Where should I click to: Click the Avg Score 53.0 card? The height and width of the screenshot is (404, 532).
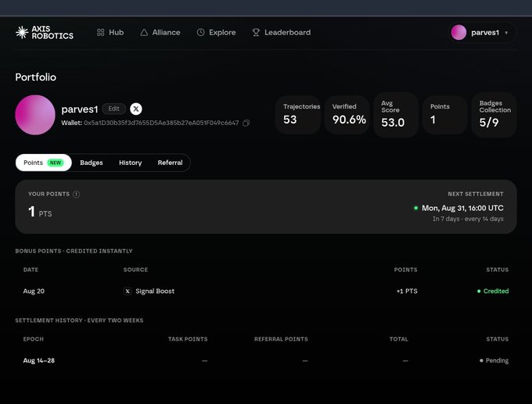coord(396,115)
